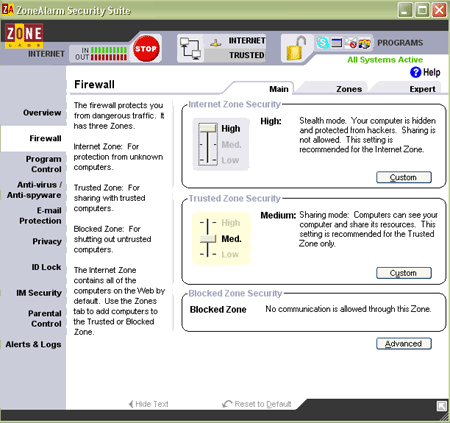Click the Zone Labs logo
The width and height of the screenshot is (450, 423).
(x=24, y=36)
